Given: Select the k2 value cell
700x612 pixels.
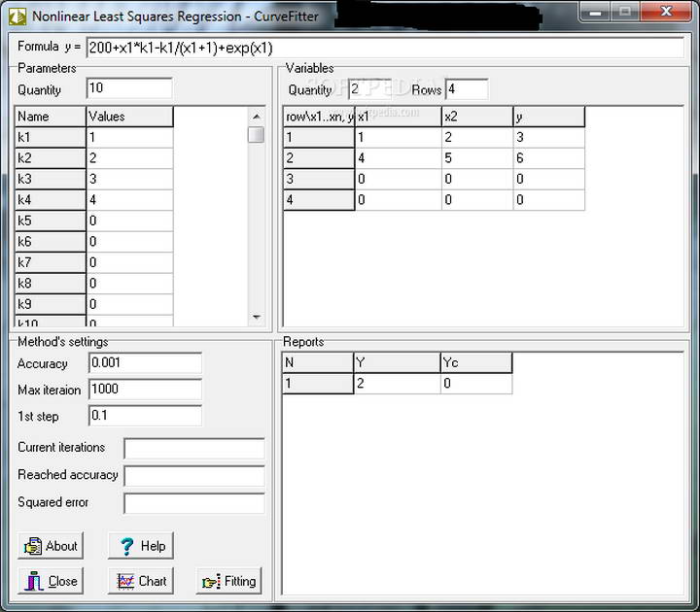Looking at the screenshot, I should click(x=129, y=158).
